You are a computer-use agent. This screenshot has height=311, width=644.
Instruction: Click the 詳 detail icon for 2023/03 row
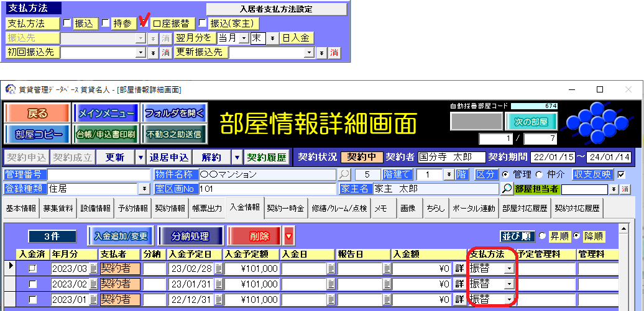click(x=459, y=268)
